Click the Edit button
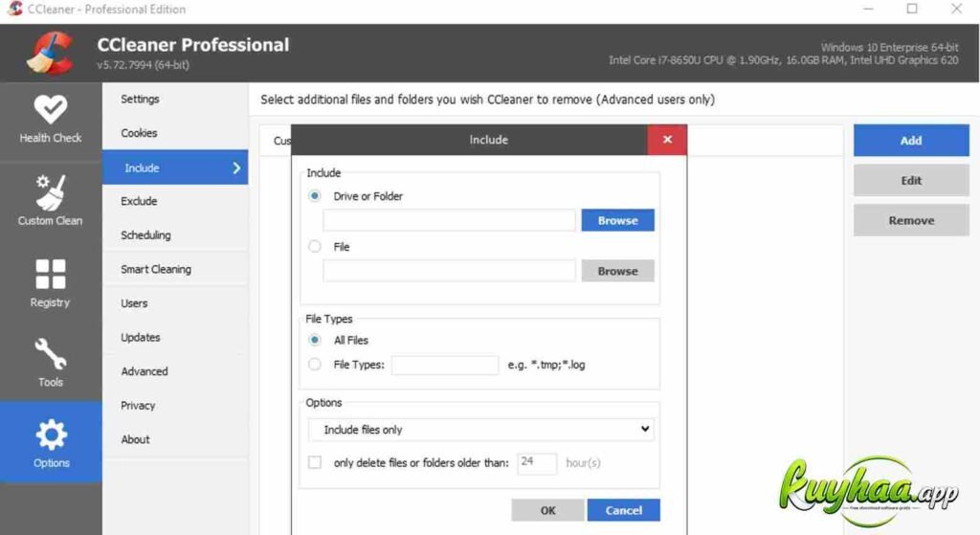This screenshot has width=980, height=535. point(911,180)
